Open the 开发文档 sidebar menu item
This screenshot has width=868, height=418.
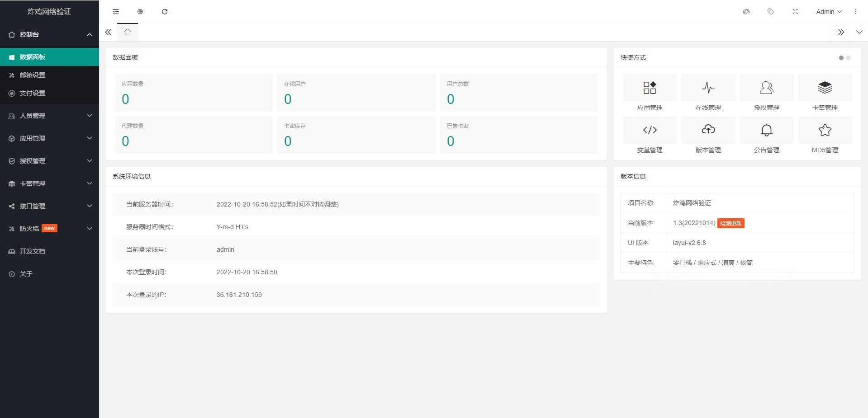tap(49, 251)
